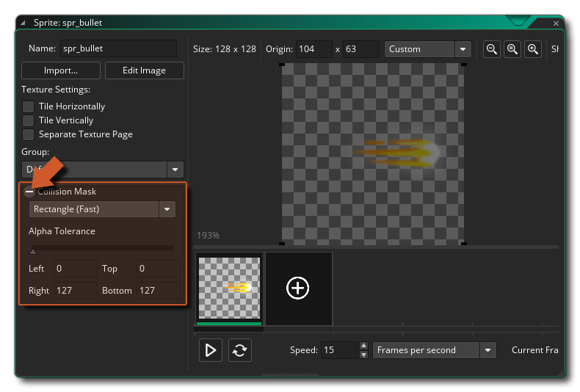Open the texture Group dropdown
The image size is (580, 392).
(175, 170)
